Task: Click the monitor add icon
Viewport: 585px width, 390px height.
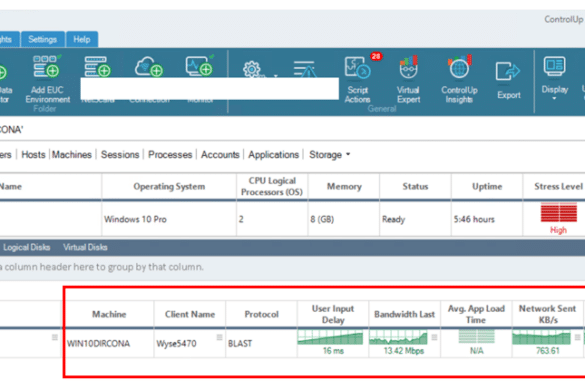Action: pos(200,66)
